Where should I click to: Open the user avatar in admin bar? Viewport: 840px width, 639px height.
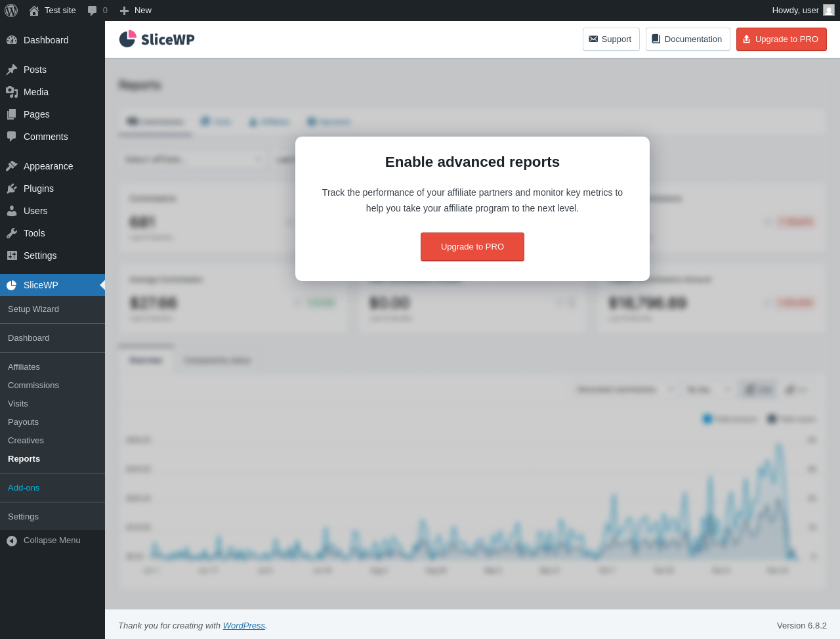coord(829,10)
